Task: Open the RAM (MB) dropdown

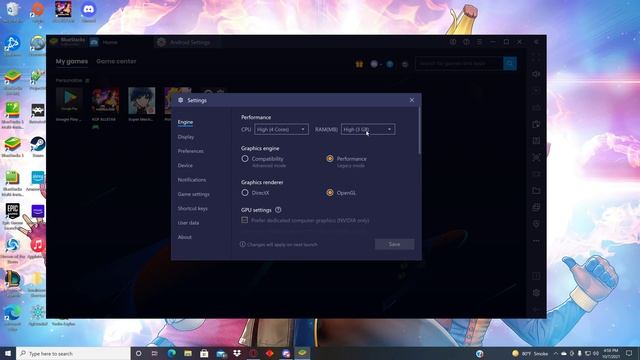Action: click(368, 129)
